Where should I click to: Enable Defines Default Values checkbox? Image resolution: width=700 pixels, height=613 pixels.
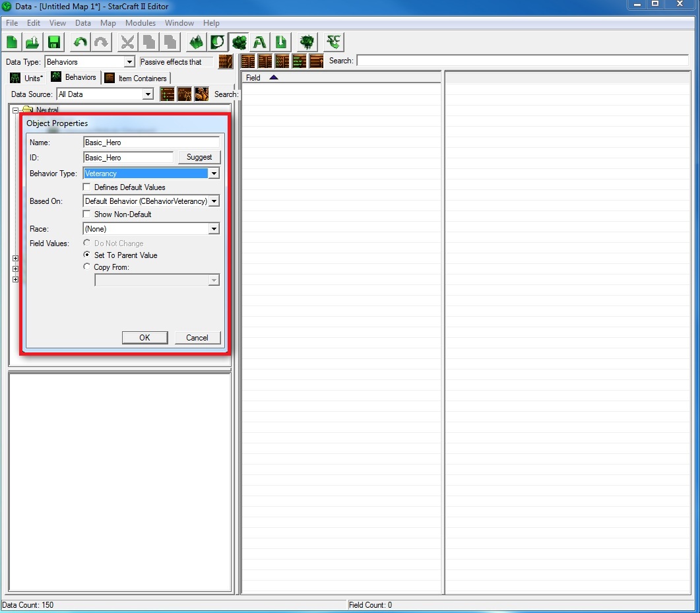(x=87, y=187)
